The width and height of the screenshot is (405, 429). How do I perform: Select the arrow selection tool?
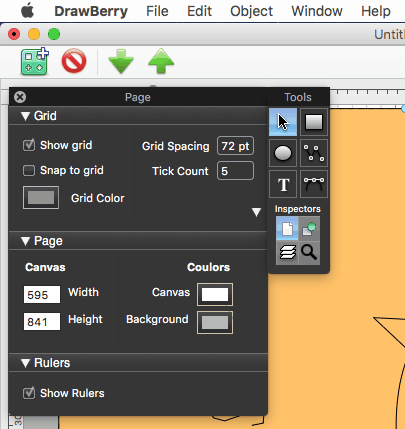[283, 122]
